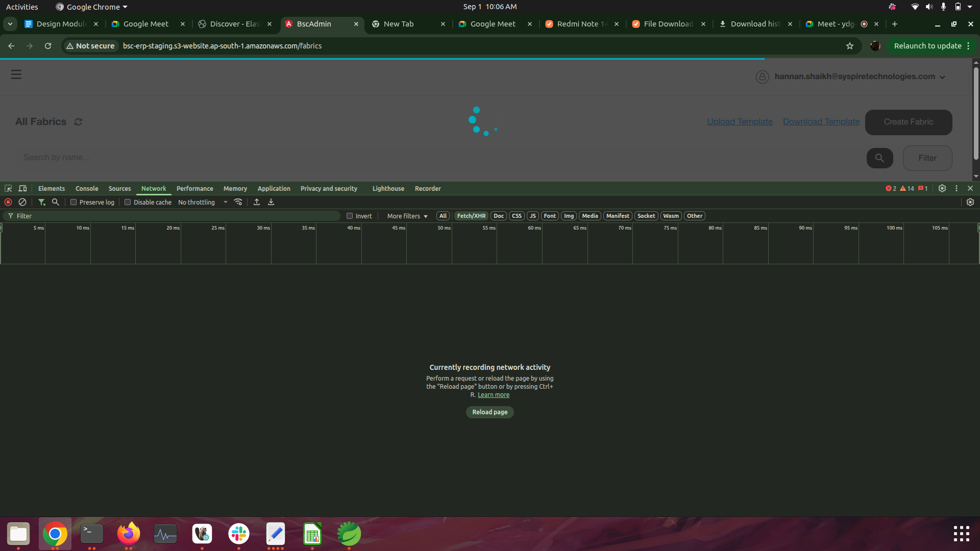Import HAR file with upload arrow
Screen dimensions: 980x551
(x=257, y=202)
